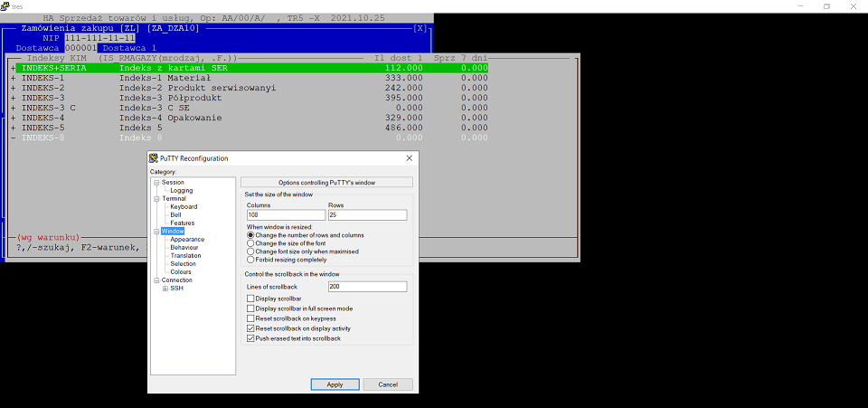Click the Cancel button
The height and width of the screenshot is (408, 868).
pyautogui.click(x=388, y=384)
